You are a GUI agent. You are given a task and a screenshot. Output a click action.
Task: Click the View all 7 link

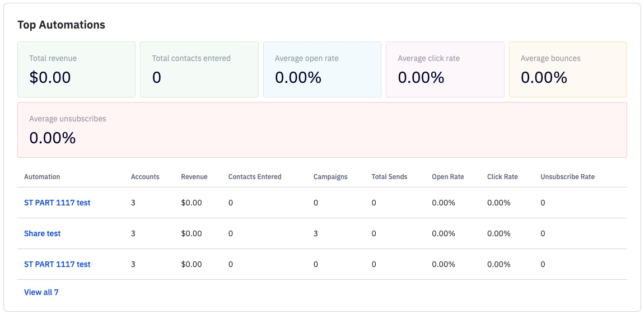41,292
